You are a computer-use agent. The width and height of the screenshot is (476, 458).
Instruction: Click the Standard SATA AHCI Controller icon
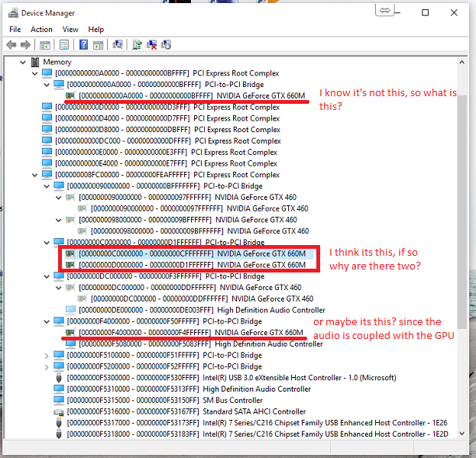(x=59, y=412)
